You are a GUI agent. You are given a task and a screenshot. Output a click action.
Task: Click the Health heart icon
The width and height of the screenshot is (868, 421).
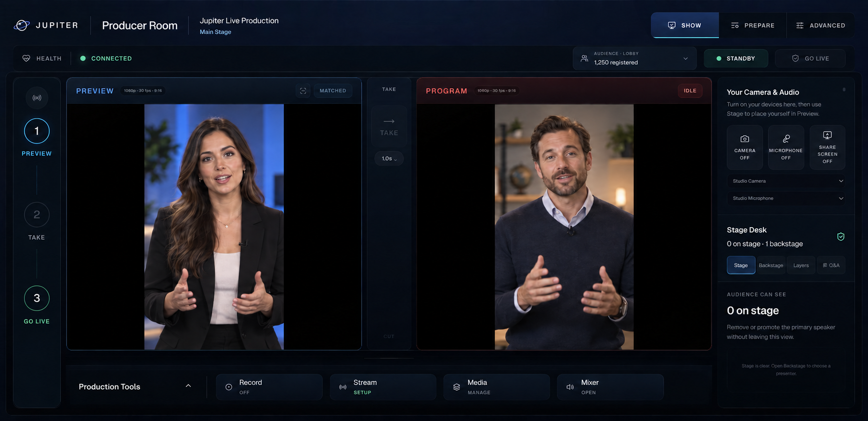[26, 58]
